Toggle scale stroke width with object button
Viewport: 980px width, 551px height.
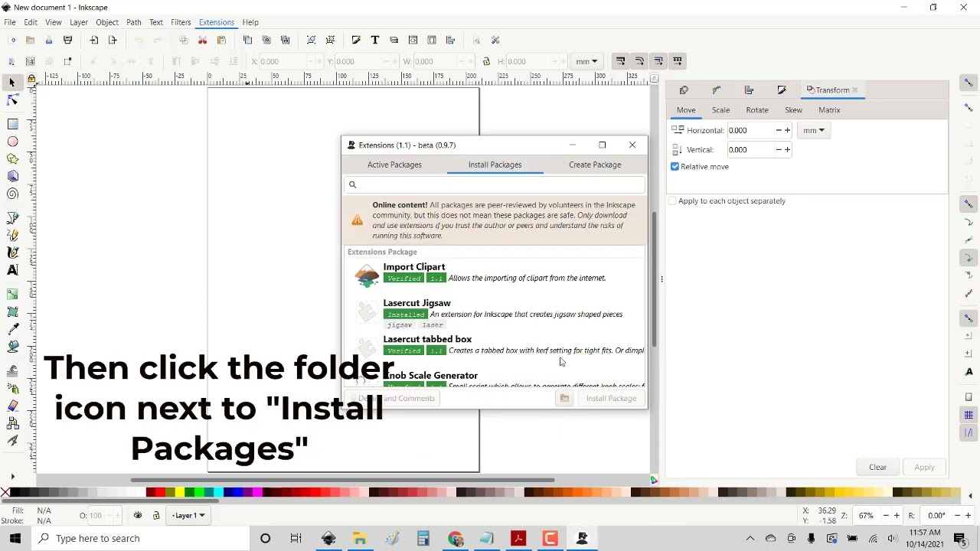coord(620,61)
